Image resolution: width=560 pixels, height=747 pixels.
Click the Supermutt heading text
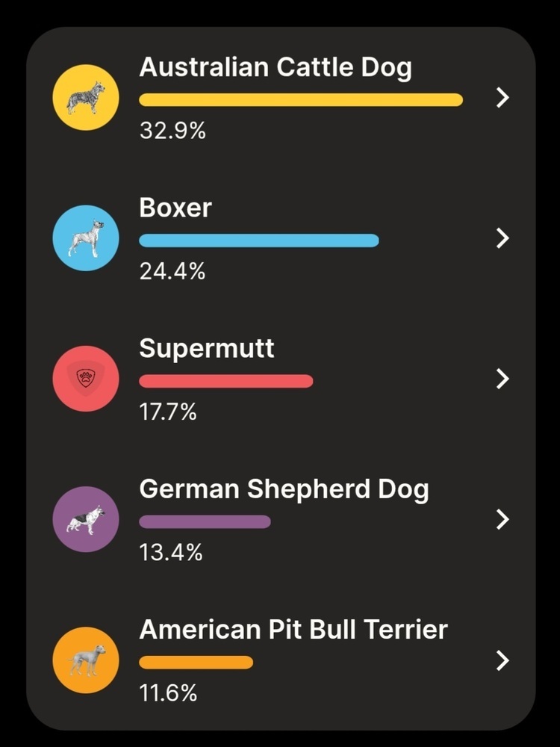tap(207, 348)
